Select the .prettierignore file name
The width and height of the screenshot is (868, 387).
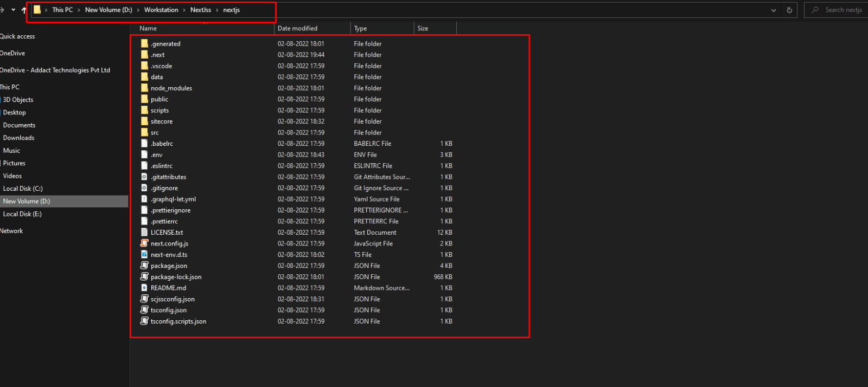pos(170,210)
